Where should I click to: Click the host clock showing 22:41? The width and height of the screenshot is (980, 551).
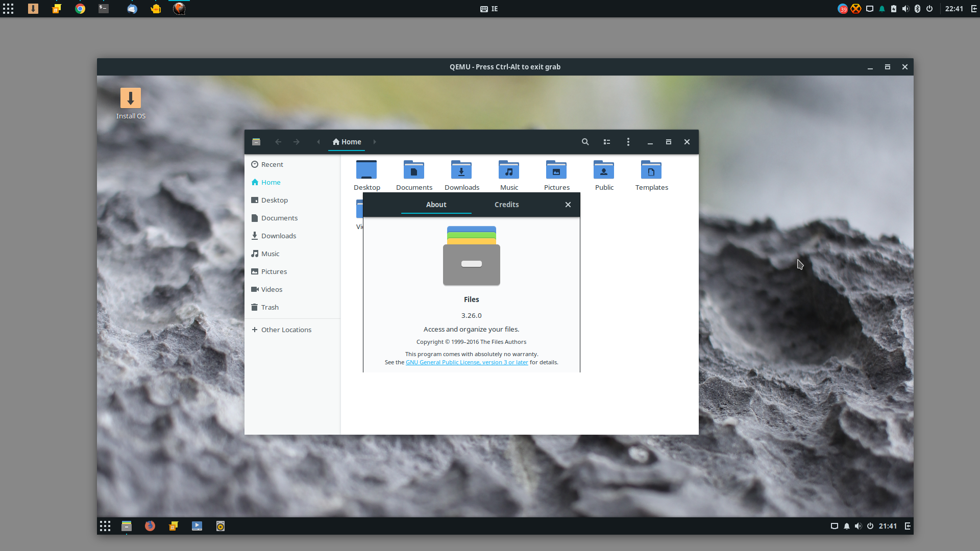click(x=954, y=9)
